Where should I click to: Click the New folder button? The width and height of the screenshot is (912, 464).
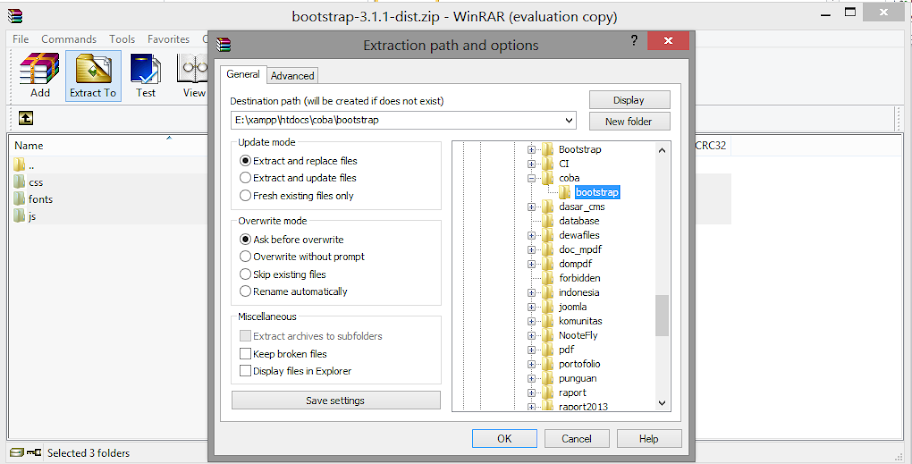[x=629, y=122]
